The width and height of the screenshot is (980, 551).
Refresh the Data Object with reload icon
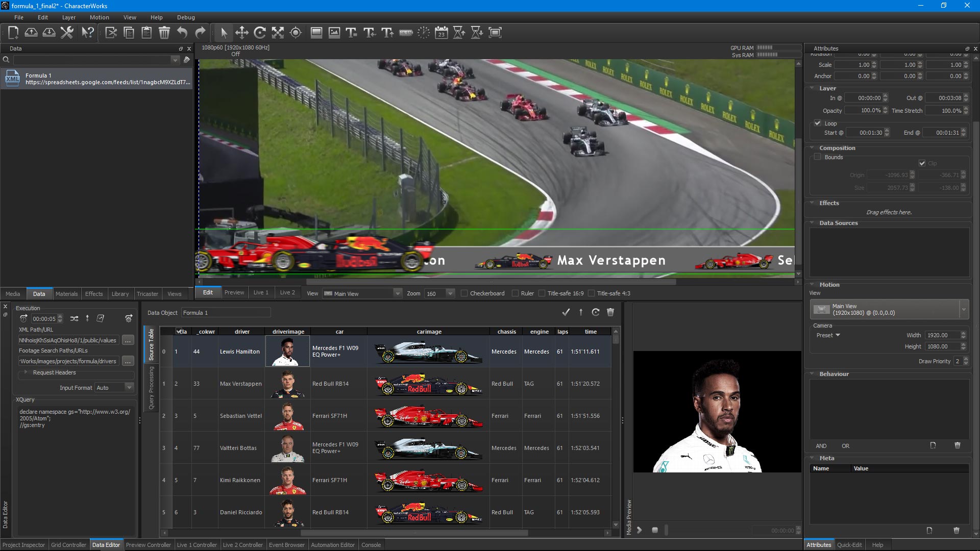(595, 312)
